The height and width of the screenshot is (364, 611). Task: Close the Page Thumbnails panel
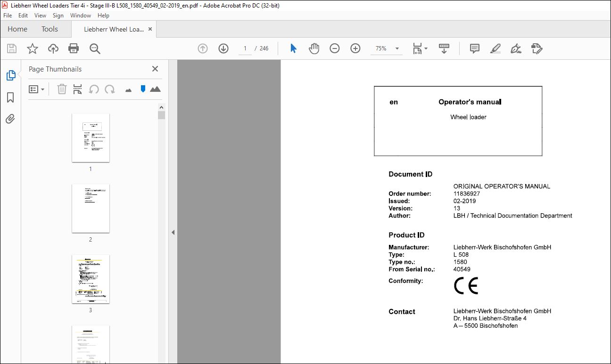click(155, 69)
